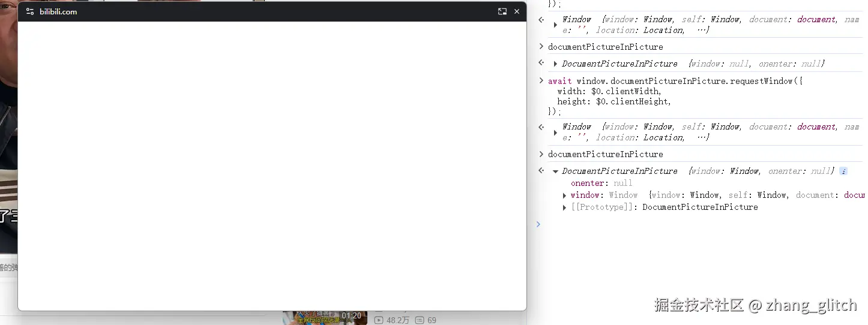Focus the console input prompt
Screen dimensions: 868x325
[702, 224]
